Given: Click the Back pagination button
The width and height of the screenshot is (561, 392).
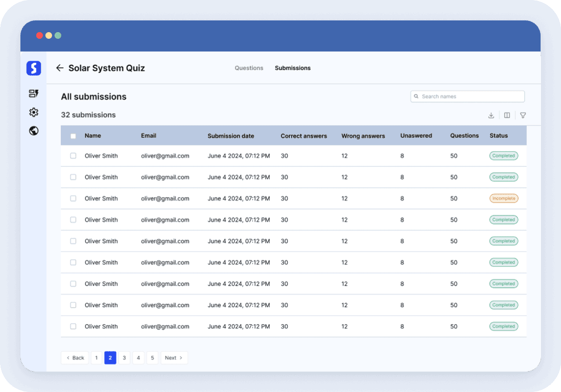Looking at the screenshot, I should coord(75,358).
